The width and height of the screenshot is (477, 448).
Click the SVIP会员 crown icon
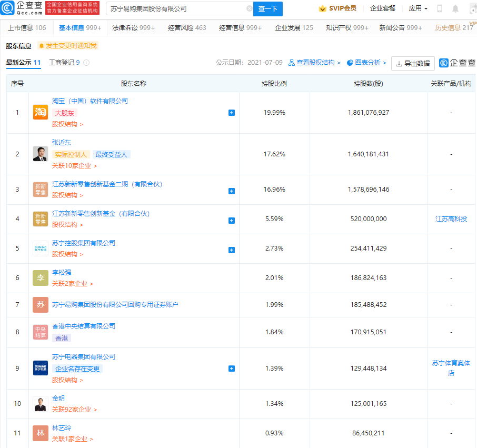tap(322, 8)
